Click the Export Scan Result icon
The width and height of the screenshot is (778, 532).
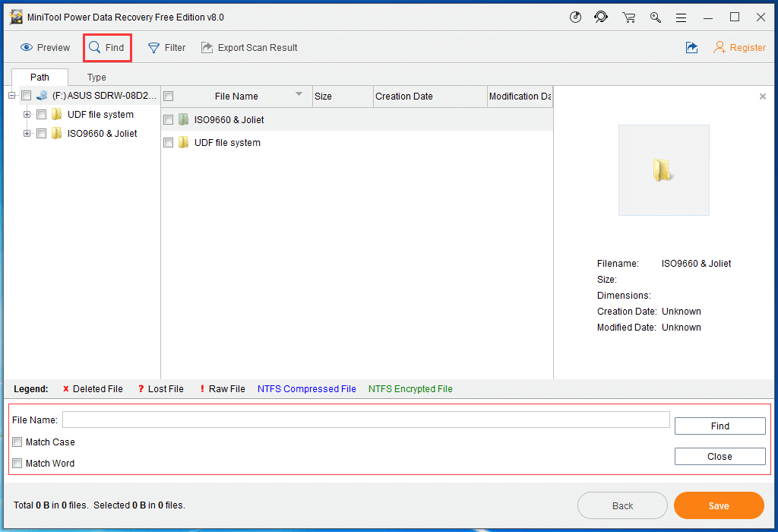tap(205, 47)
